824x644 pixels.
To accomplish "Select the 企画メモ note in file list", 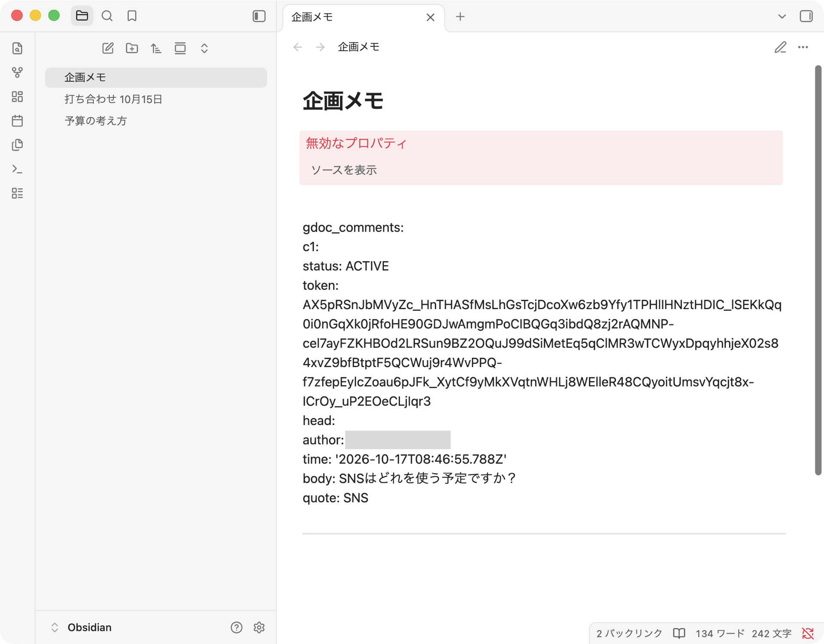I will [x=156, y=77].
